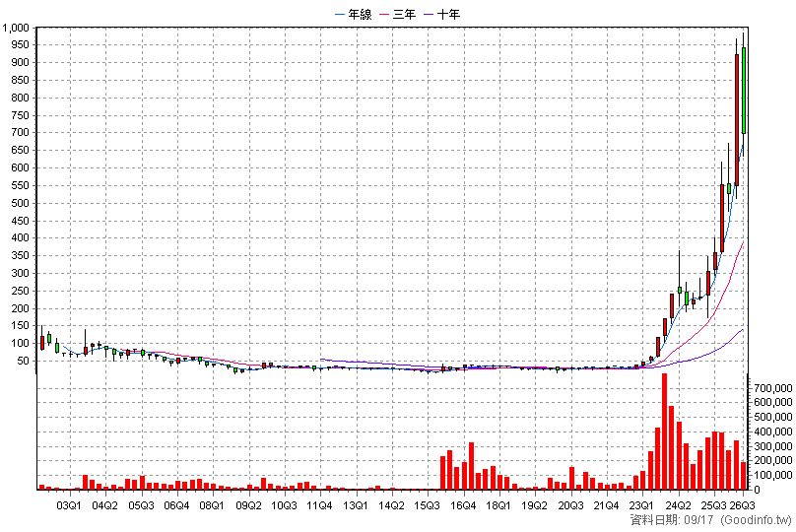
Task: Select the 20Q3 quarter label
Action: [570, 505]
